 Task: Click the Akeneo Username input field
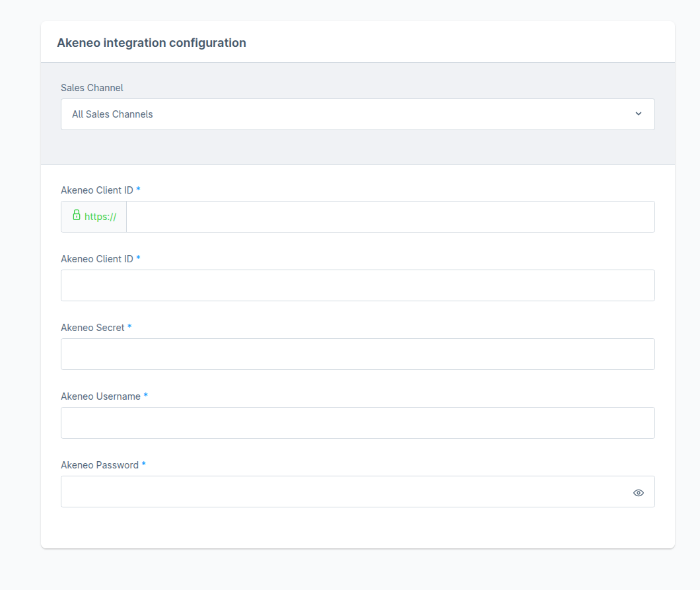(x=357, y=422)
